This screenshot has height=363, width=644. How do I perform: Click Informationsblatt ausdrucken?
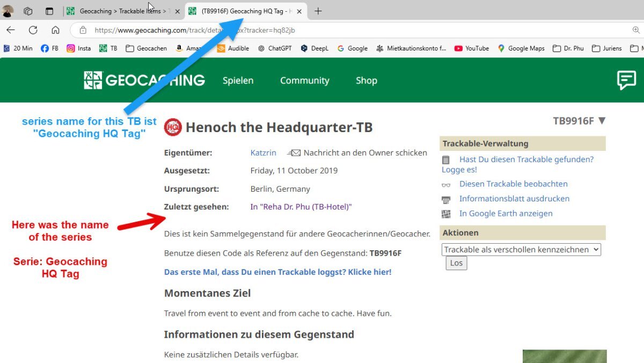click(x=514, y=199)
